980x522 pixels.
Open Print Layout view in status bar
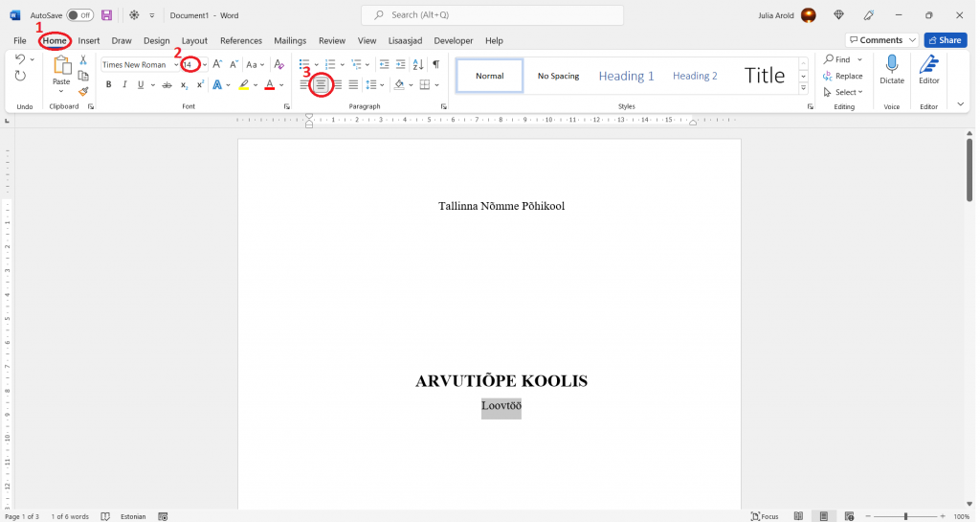[x=824, y=516]
